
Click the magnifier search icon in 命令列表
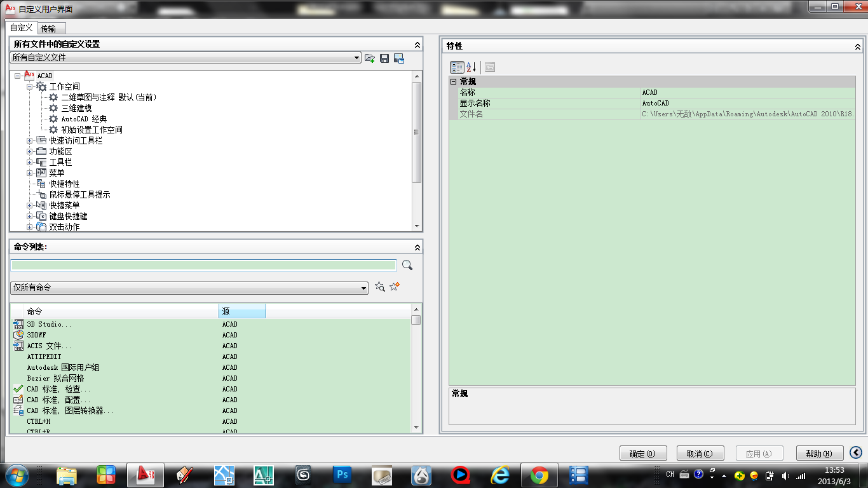[407, 265]
